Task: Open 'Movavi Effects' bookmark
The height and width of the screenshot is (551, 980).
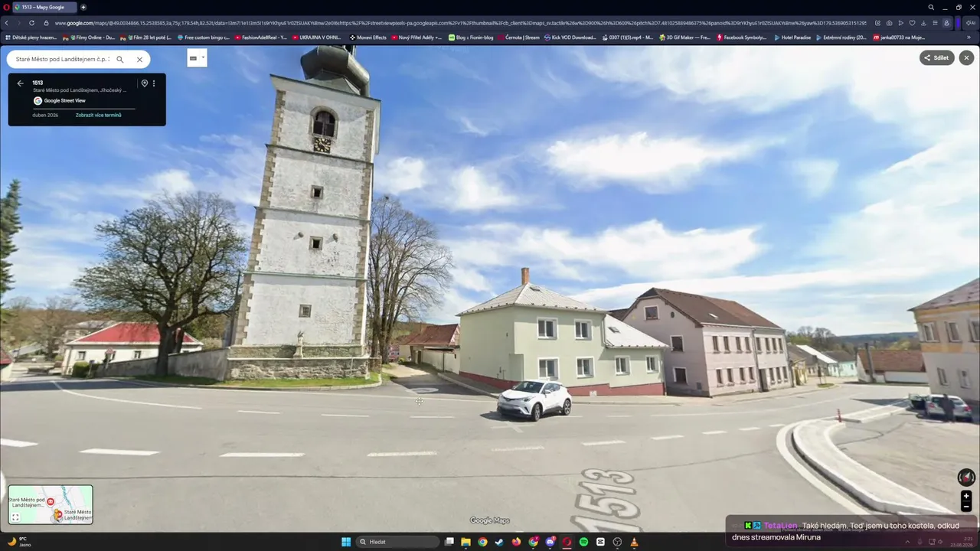Action: [x=368, y=37]
